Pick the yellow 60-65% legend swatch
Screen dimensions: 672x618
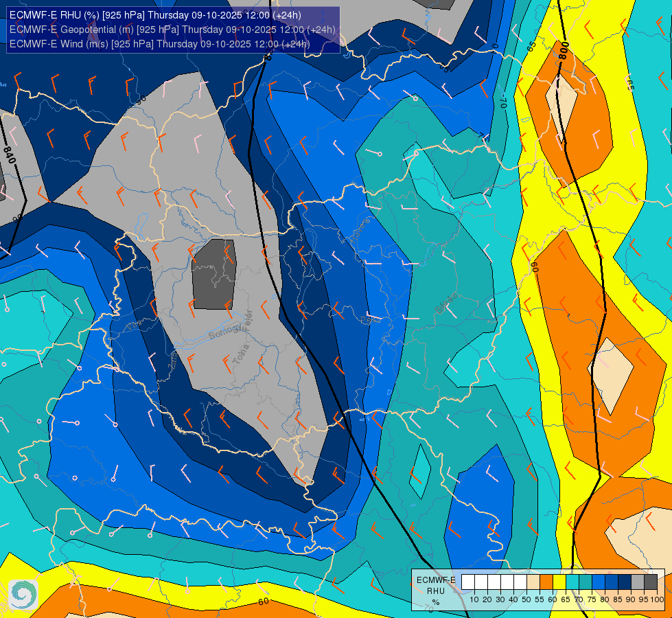559,582
